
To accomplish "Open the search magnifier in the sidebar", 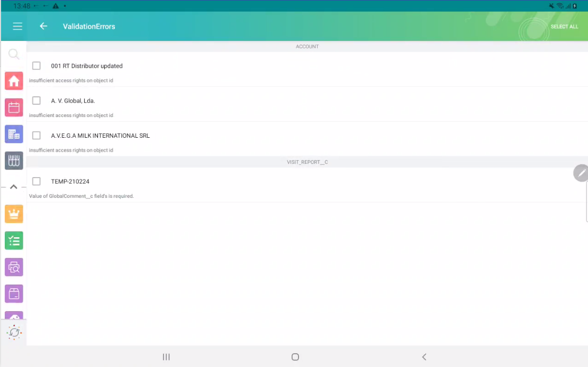I will click(x=14, y=54).
